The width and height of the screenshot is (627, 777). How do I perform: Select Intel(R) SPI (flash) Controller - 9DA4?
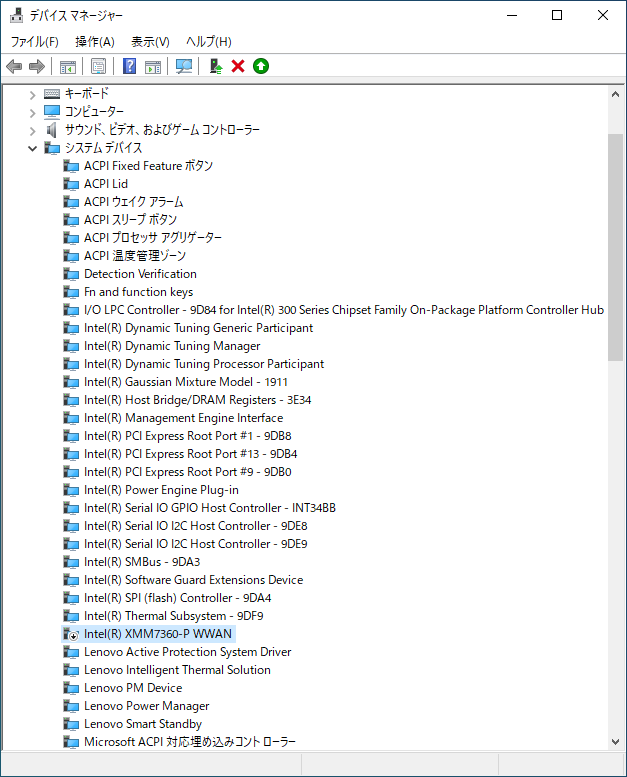click(x=177, y=598)
